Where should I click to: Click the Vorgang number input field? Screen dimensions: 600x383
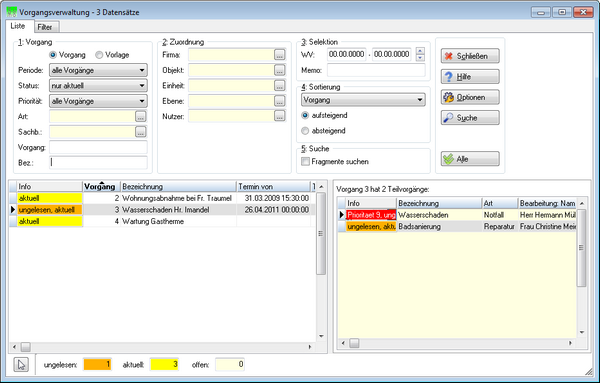click(x=98, y=147)
